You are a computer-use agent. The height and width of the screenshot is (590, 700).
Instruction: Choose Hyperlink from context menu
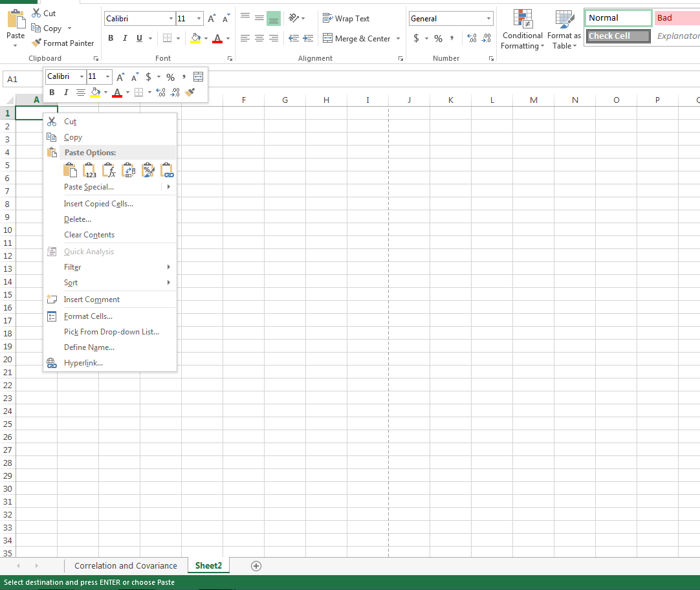click(110, 363)
